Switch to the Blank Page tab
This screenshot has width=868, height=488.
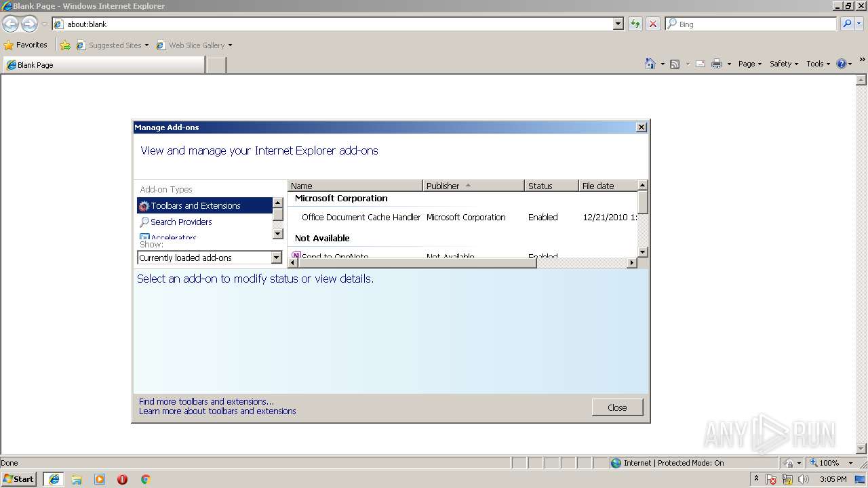coord(103,65)
